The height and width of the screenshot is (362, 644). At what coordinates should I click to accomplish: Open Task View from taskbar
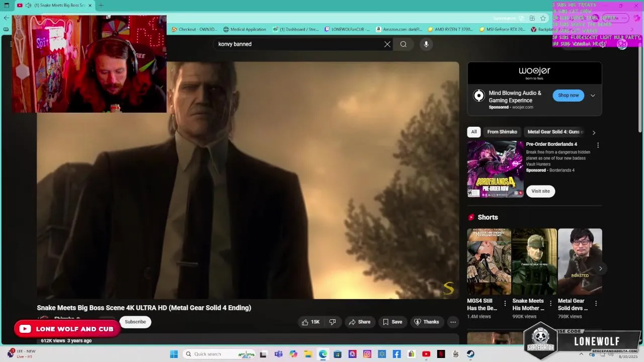pos(263,354)
